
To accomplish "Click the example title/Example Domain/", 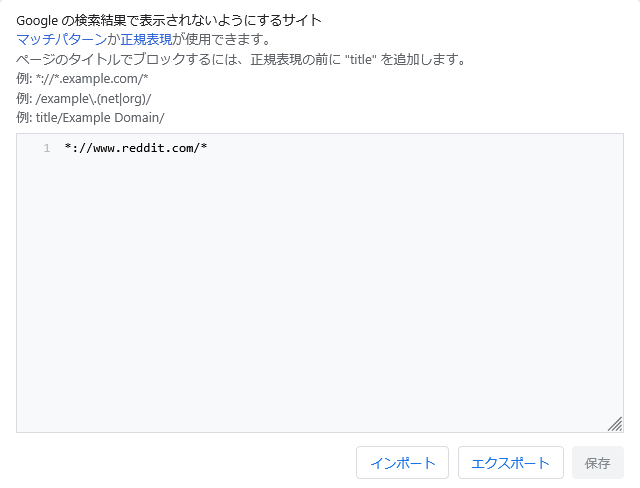I will point(91,117).
